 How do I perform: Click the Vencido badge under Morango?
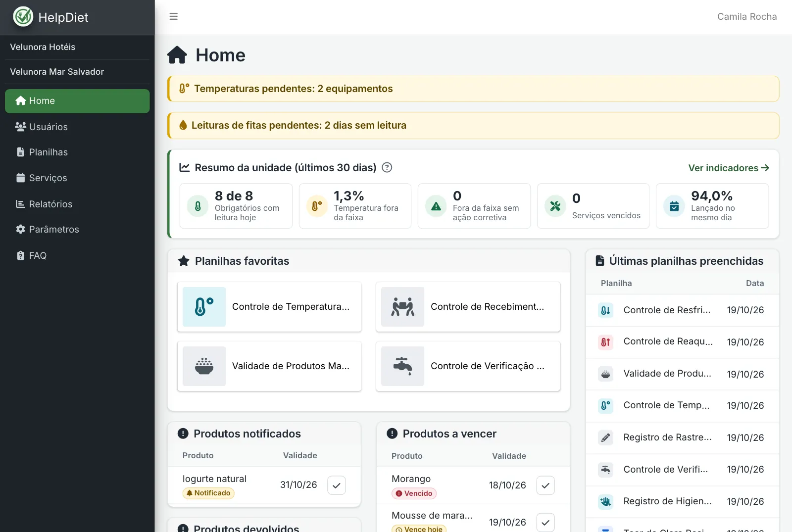pyautogui.click(x=414, y=493)
